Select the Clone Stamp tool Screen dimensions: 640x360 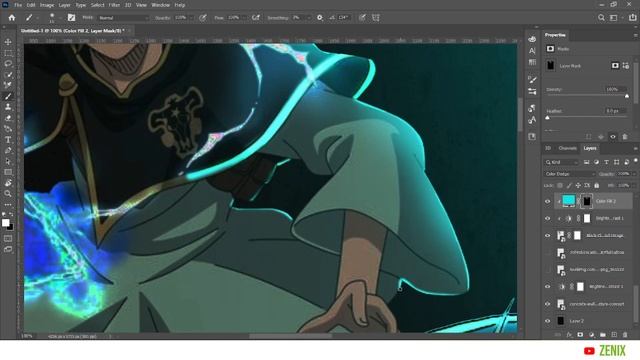pyautogui.click(x=8, y=107)
